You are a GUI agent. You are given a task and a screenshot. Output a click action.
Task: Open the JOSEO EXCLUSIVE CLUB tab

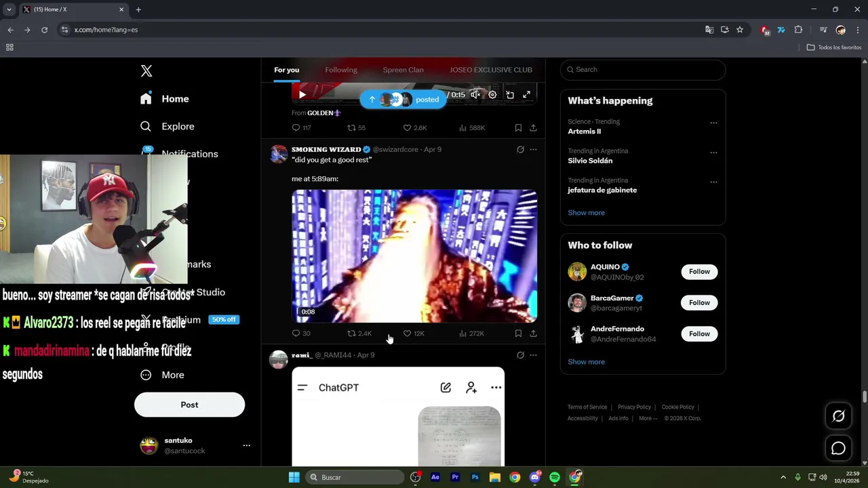490,70
